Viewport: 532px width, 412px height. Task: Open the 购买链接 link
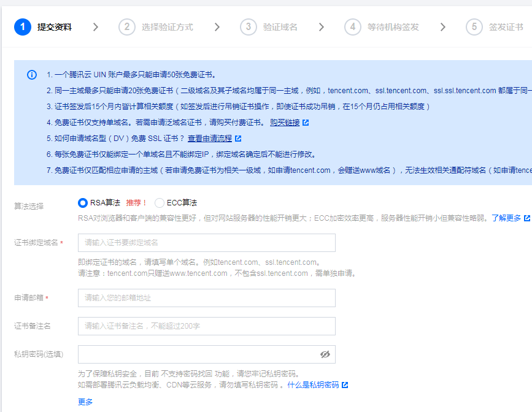(x=285, y=123)
